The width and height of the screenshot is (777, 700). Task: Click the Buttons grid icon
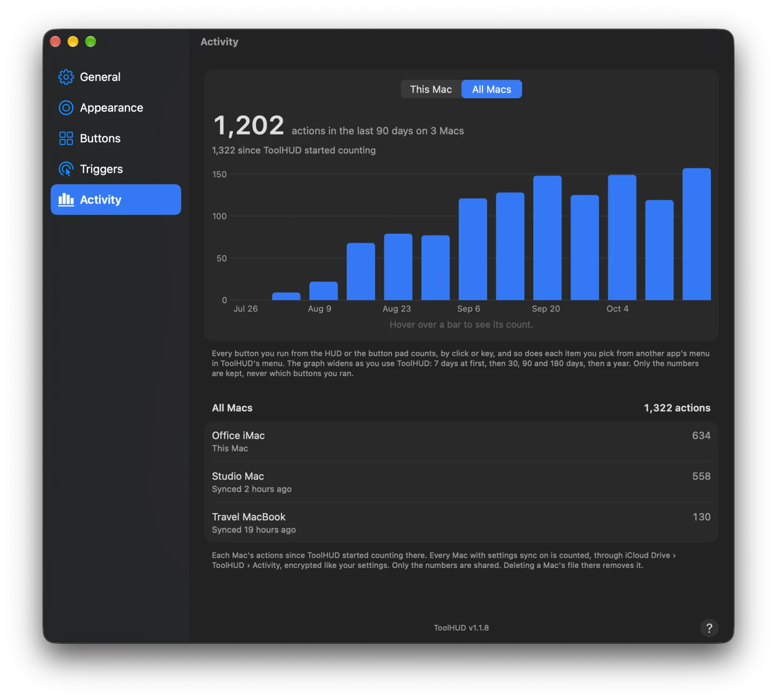coord(66,138)
